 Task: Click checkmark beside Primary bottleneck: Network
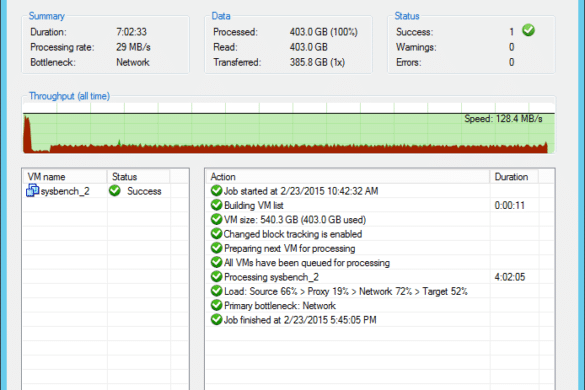[x=216, y=305]
